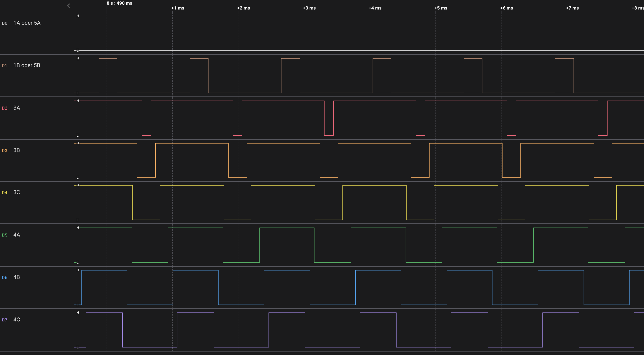Click the first high pulse of 4B waveform

pos(104,287)
